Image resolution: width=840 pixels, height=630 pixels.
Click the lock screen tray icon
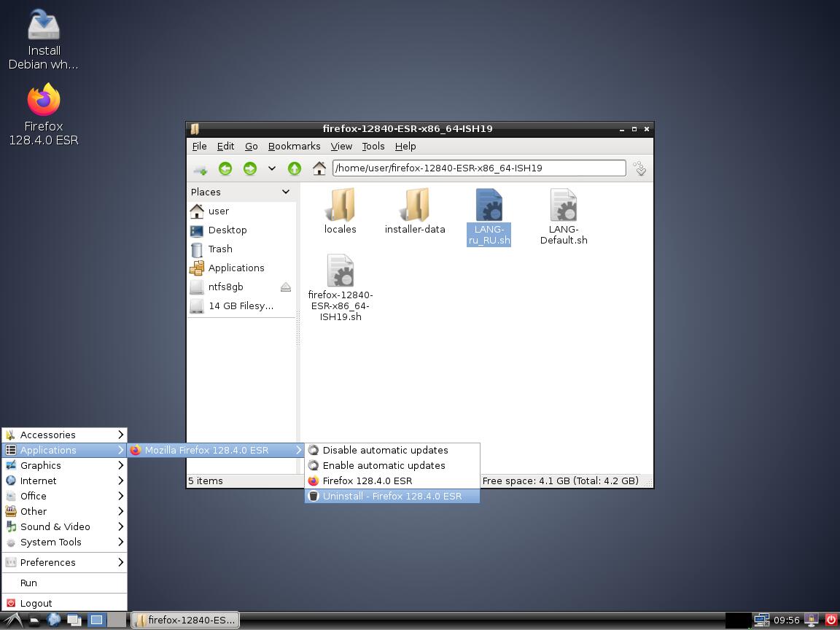coord(812,621)
